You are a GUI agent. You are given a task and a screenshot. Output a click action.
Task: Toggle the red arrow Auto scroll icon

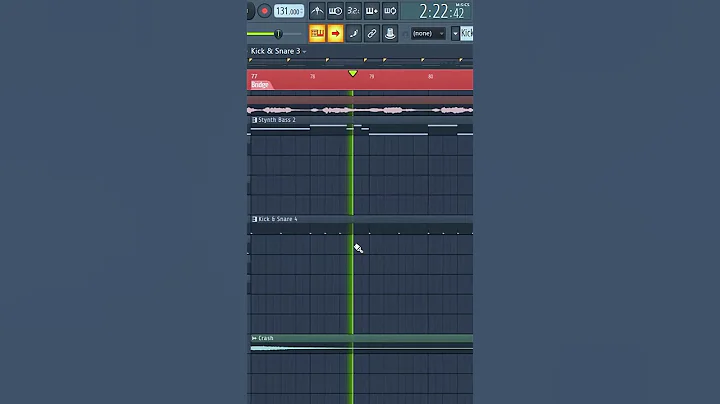click(335, 34)
